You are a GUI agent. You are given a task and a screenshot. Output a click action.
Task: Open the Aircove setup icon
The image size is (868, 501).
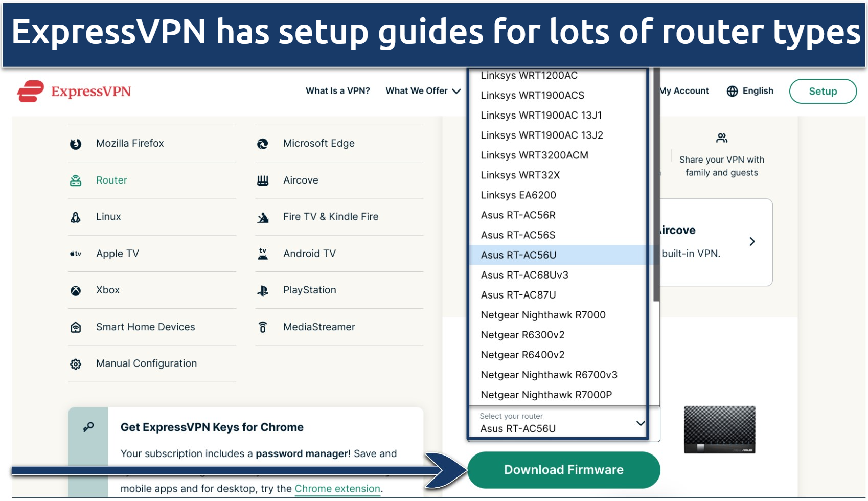262,180
